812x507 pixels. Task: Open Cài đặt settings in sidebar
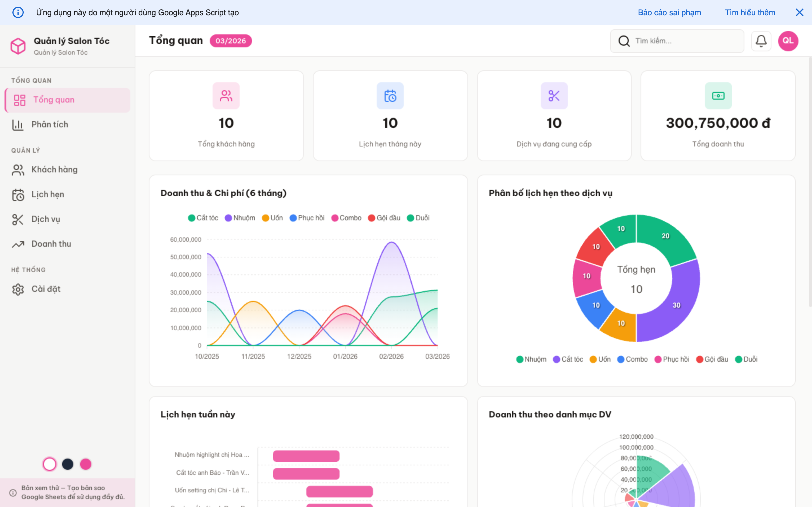click(x=46, y=289)
